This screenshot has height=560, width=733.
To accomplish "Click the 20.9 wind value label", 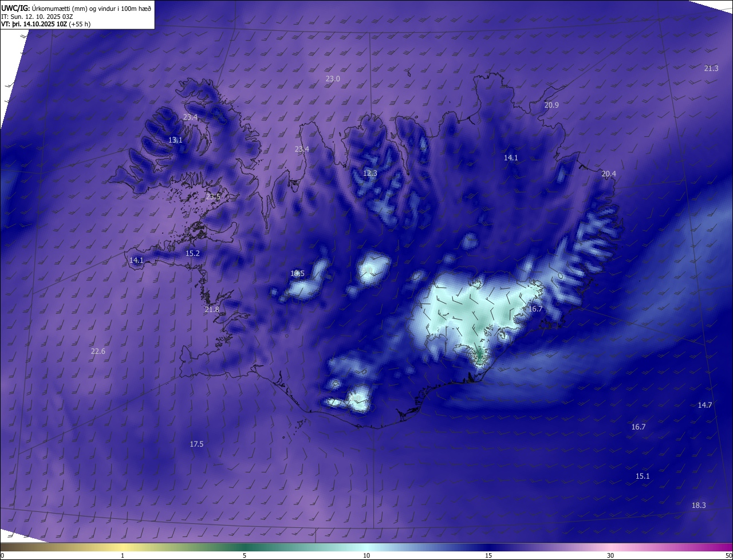I will 551,105.
